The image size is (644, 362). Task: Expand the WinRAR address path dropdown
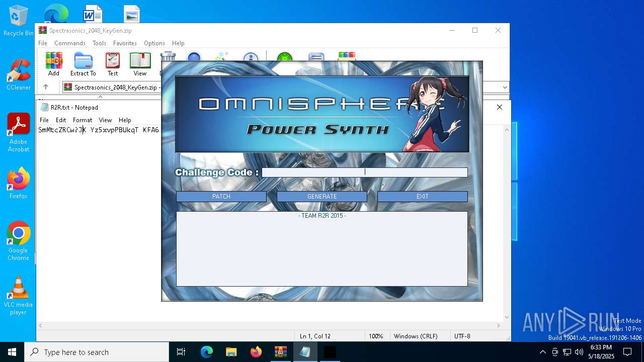(505, 87)
